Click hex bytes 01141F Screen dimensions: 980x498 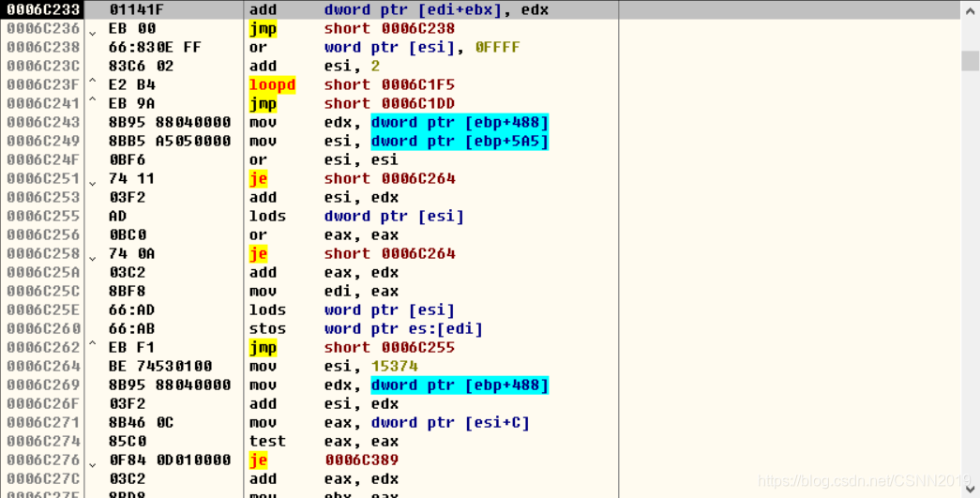click(137, 10)
